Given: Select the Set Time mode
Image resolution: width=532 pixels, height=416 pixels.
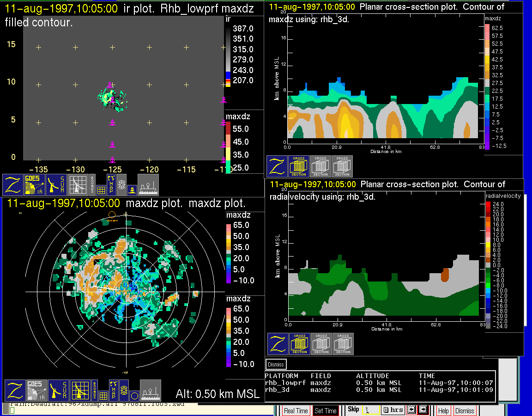Looking at the screenshot, I should (326, 410).
